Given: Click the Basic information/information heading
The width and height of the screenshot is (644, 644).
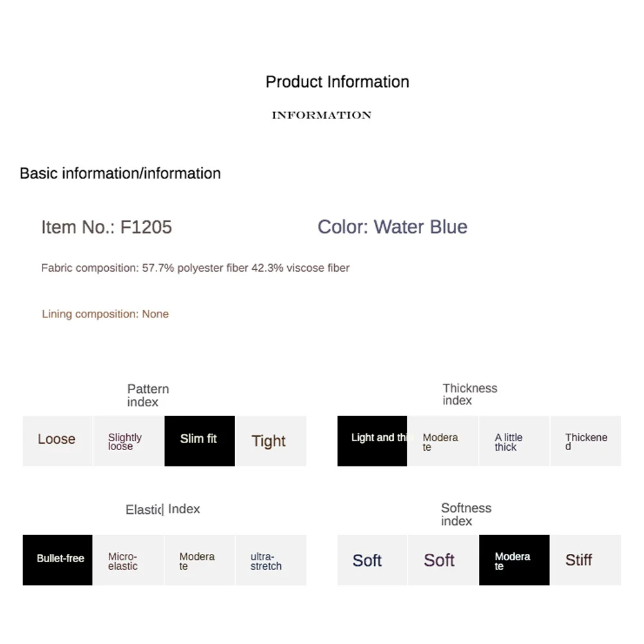Looking at the screenshot, I should coord(120,173).
